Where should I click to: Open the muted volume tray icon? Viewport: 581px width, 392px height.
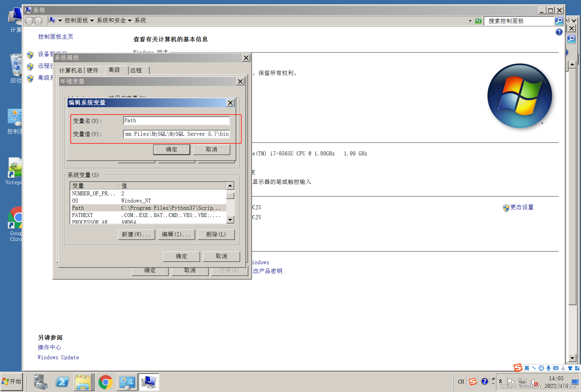pyautogui.click(x=533, y=382)
